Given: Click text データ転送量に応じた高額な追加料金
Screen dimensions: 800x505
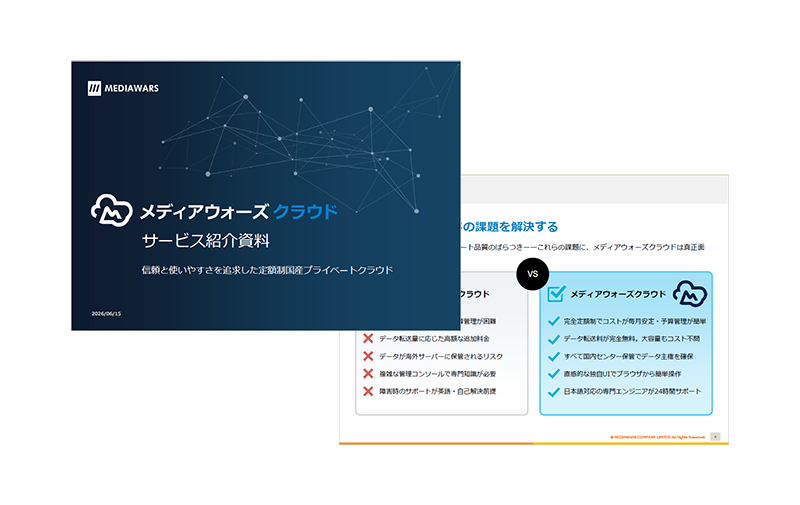Looking at the screenshot, I should 434,338.
